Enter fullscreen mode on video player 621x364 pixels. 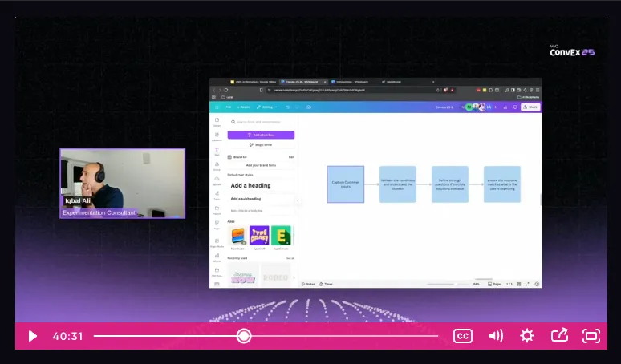click(591, 336)
